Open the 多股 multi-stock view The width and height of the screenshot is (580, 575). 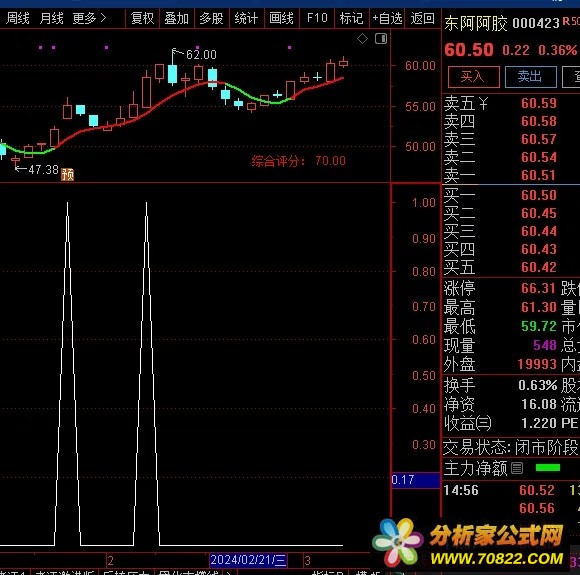tap(211, 18)
